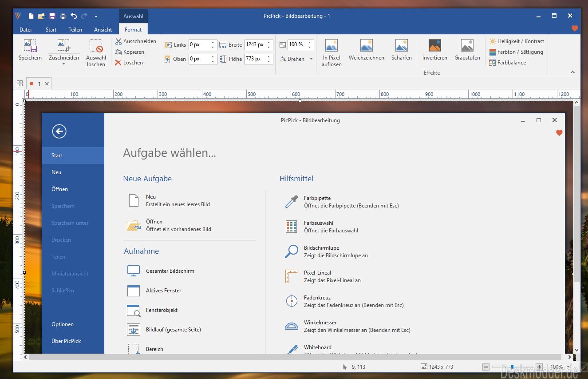
Task: Click into the Breite width field
Action: (x=255, y=45)
